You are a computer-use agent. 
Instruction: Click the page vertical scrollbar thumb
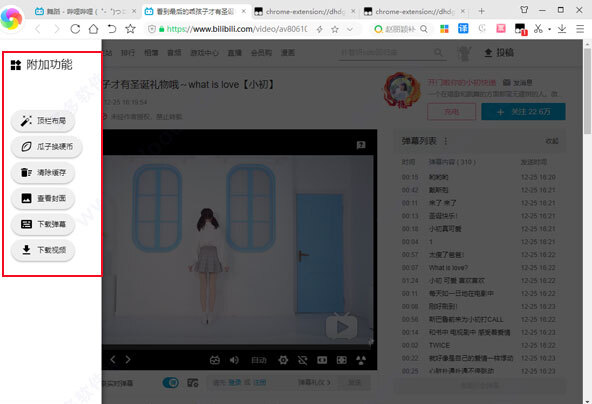(587, 91)
